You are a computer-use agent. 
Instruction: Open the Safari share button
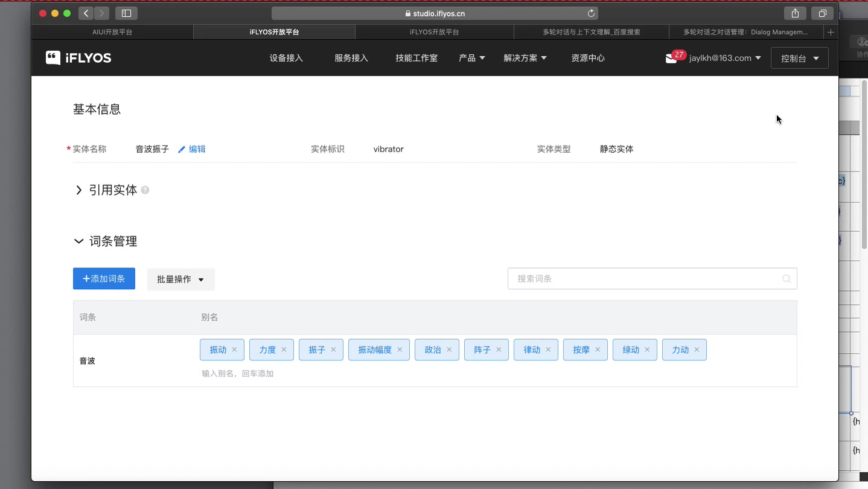click(x=795, y=13)
